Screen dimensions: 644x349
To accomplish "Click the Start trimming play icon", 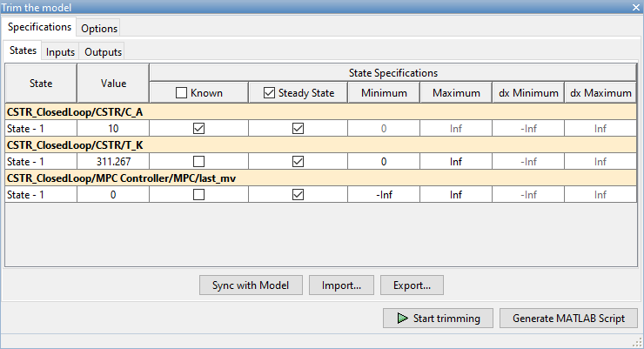I will pos(402,318).
